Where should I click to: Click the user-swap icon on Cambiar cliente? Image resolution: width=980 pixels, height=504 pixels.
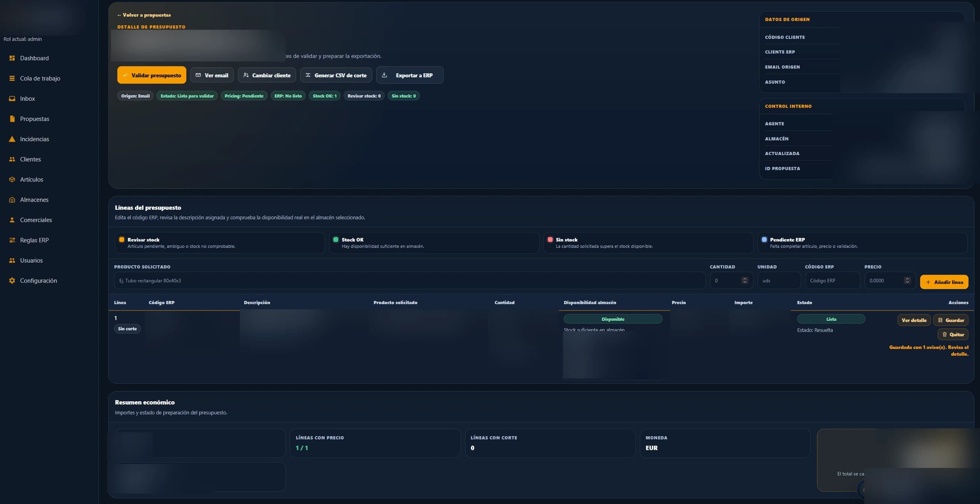pyautogui.click(x=246, y=75)
